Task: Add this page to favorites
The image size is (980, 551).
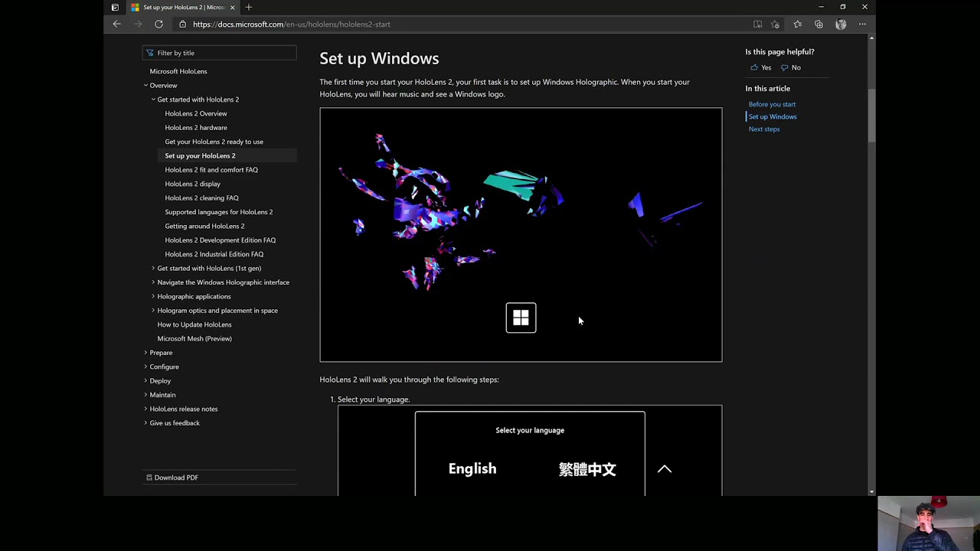Action: [x=776, y=24]
